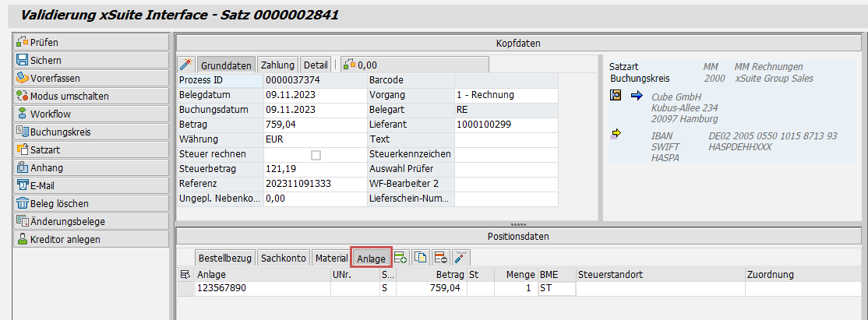Click the BME cell ST
This screenshot has height=320, width=868.
coord(556,288)
